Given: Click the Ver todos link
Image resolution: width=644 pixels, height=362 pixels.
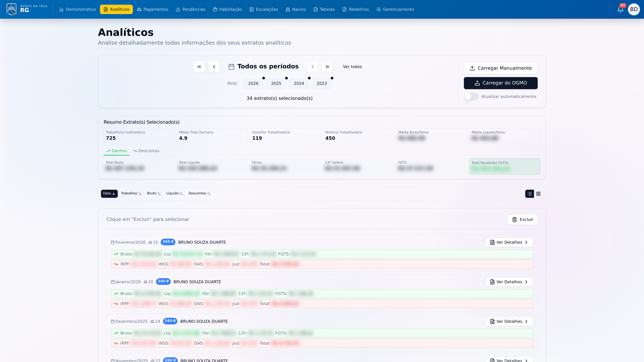Looking at the screenshot, I should [x=352, y=67].
